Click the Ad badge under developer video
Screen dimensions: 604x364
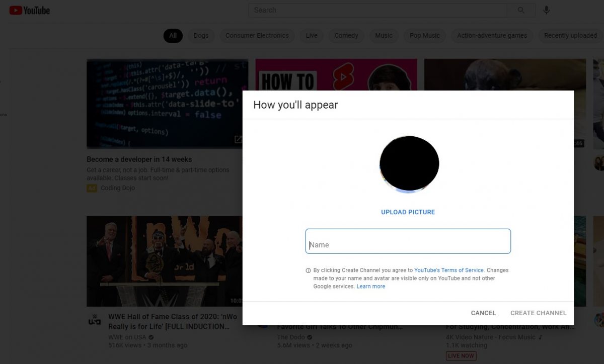click(x=92, y=188)
